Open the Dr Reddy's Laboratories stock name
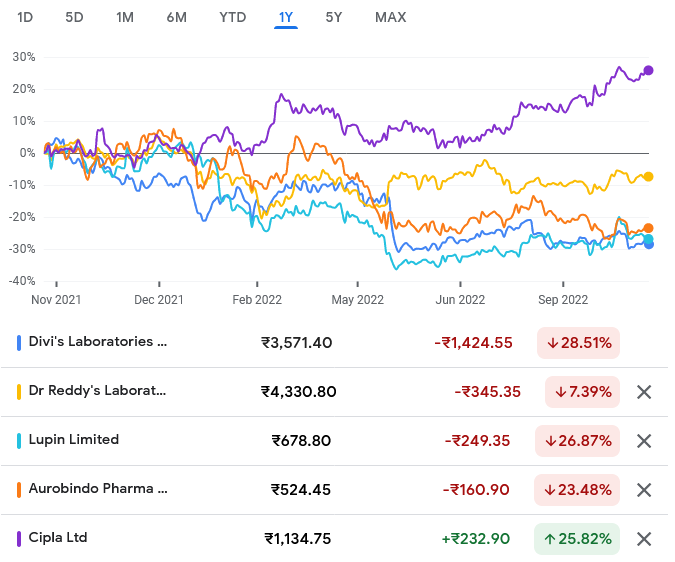This screenshot has height=562, width=675. click(98, 391)
